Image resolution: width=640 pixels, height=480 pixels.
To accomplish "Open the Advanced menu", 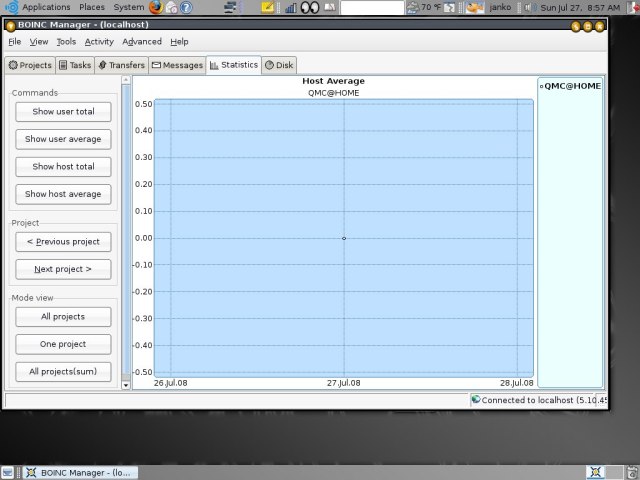I will [142, 42].
